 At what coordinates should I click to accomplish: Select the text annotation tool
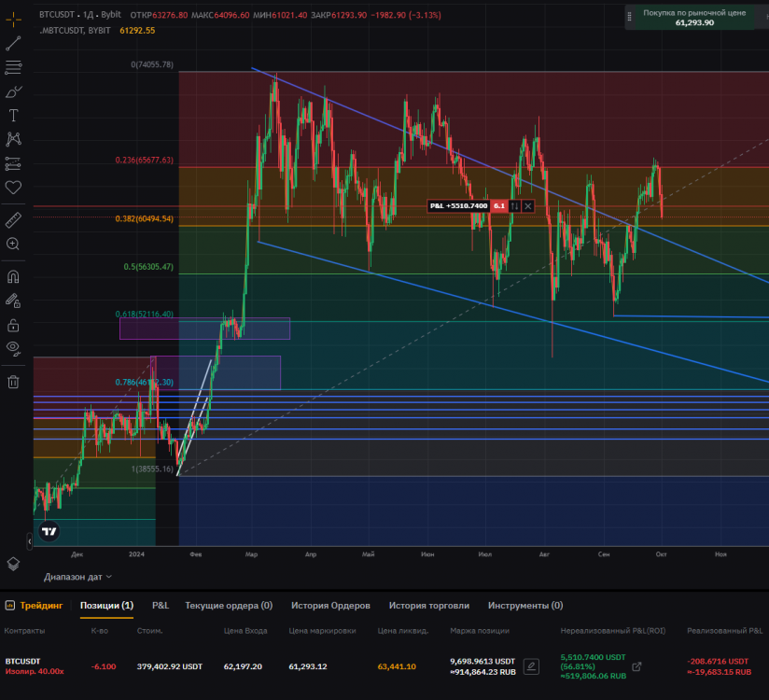pos(13,116)
